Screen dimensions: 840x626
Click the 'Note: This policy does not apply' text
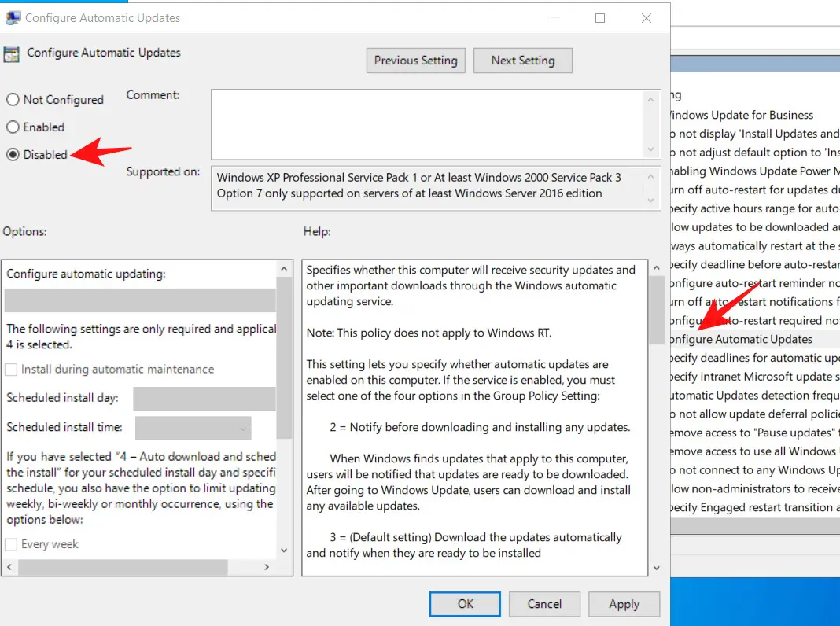coord(429,333)
